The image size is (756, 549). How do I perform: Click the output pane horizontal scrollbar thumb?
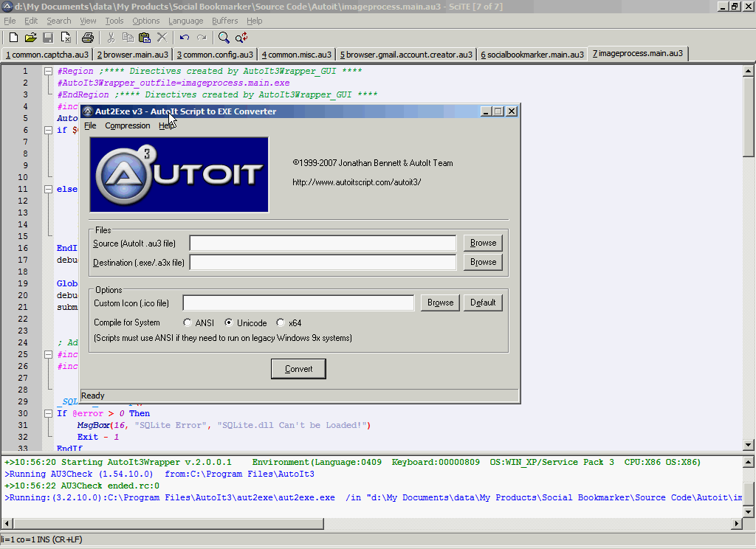click(x=169, y=523)
